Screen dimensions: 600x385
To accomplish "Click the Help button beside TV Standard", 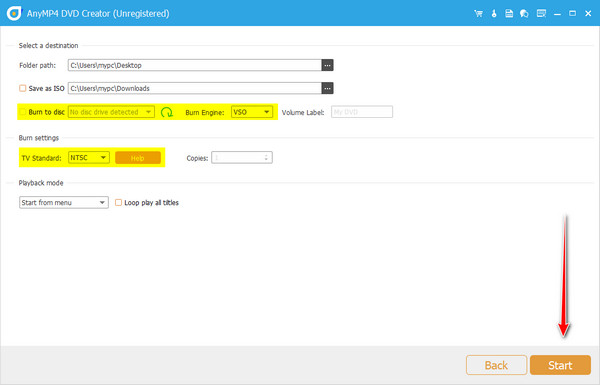I will click(138, 158).
